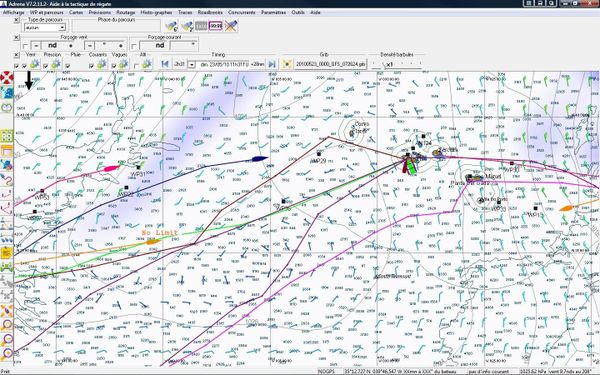The image size is (600, 375).
Task: Click the Grib file name button
Action: coord(331,64)
